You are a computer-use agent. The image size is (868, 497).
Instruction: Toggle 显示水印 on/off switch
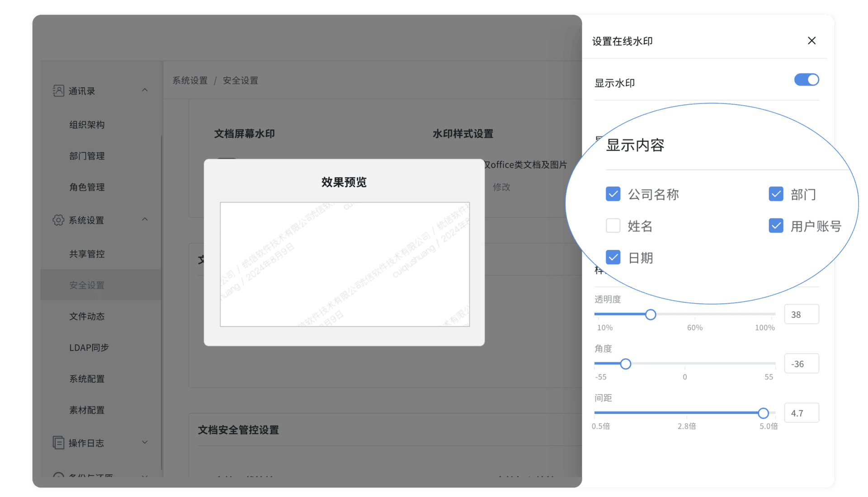[x=806, y=80]
